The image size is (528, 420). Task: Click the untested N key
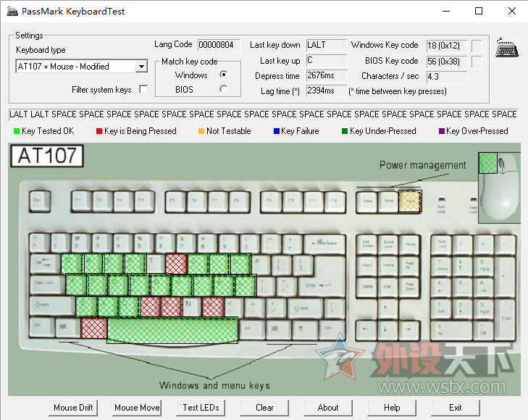(x=192, y=306)
